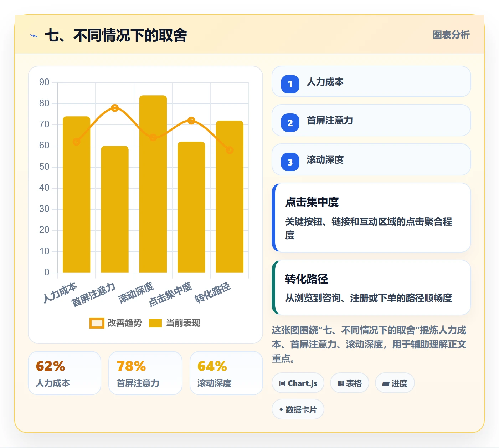This screenshot has width=499, height=448.
Task: Click the diamond icon in the 数据卡片 tag
Action: tap(281, 409)
